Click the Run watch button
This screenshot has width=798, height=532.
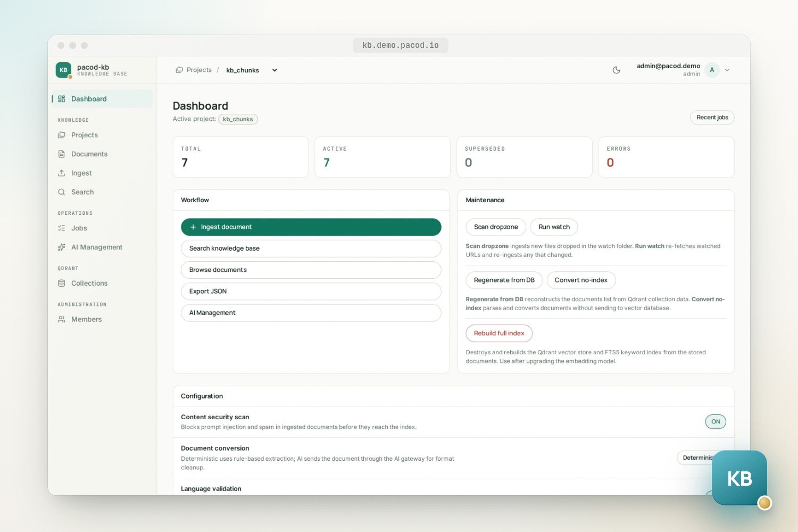(554, 227)
